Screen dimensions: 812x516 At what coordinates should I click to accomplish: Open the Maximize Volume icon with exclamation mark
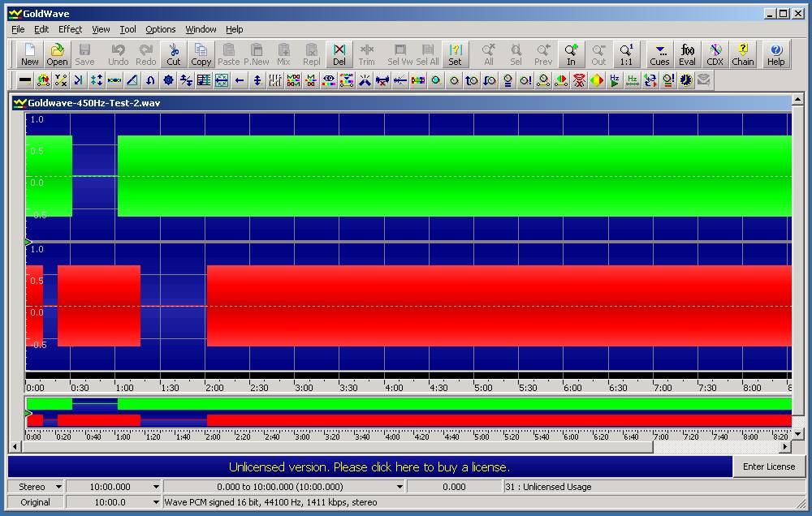525,80
